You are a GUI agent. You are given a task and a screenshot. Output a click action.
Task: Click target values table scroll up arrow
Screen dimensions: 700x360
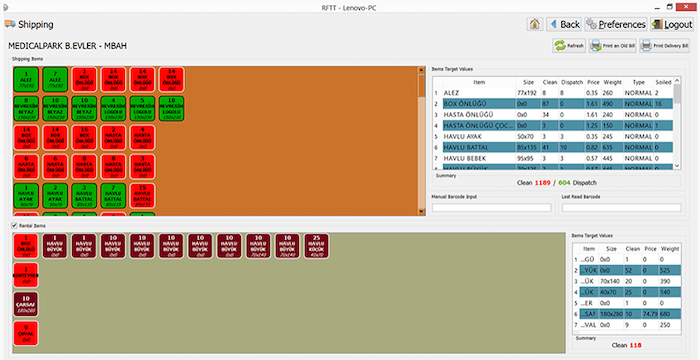[x=677, y=81]
